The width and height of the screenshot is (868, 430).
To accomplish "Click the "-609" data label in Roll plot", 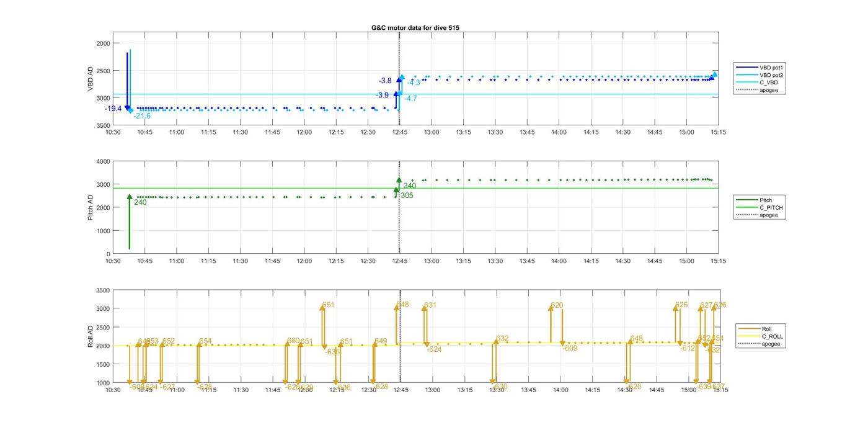I will [x=570, y=348].
